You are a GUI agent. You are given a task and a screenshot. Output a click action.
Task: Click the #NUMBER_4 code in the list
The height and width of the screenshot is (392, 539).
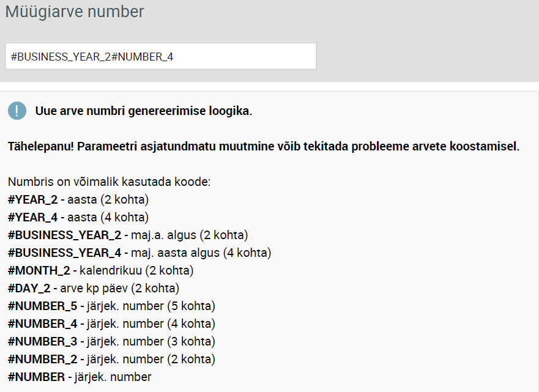(43, 324)
